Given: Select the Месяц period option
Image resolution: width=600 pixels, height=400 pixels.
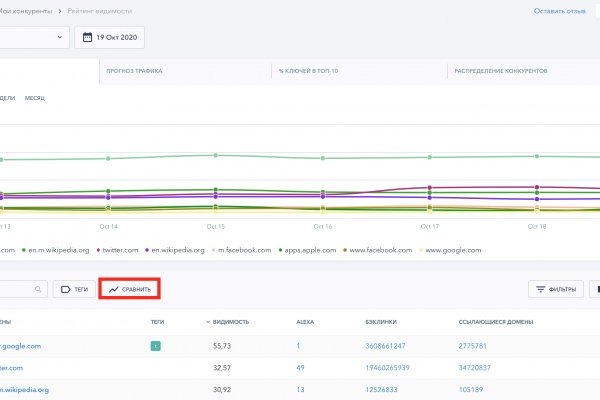Looking at the screenshot, I should coord(36,98).
